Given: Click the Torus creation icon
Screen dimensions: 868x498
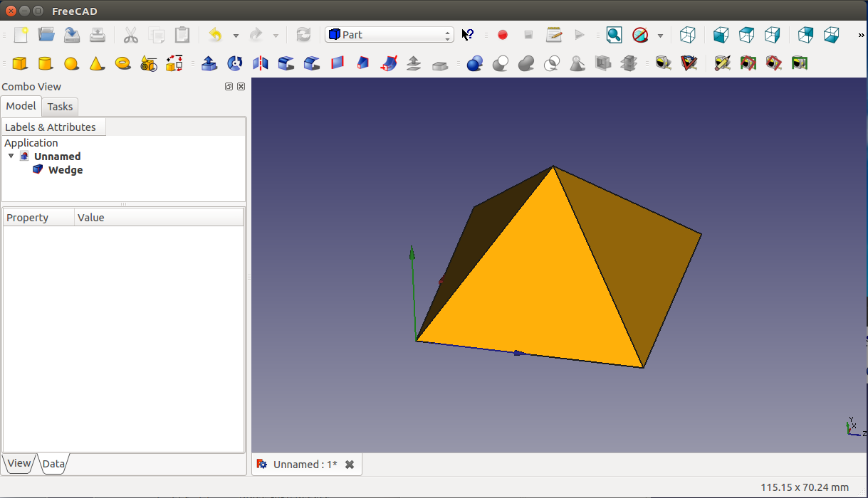Looking at the screenshot, I should (122, 63).
